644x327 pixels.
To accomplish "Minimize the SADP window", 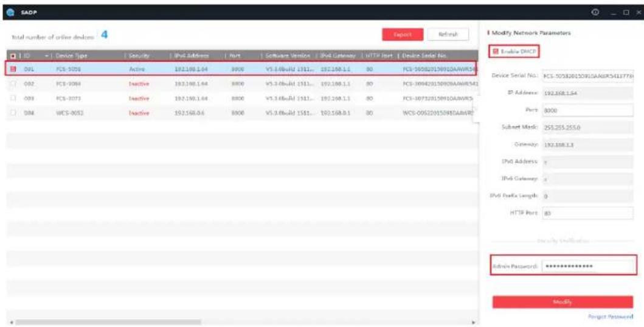I will [614, 13].
